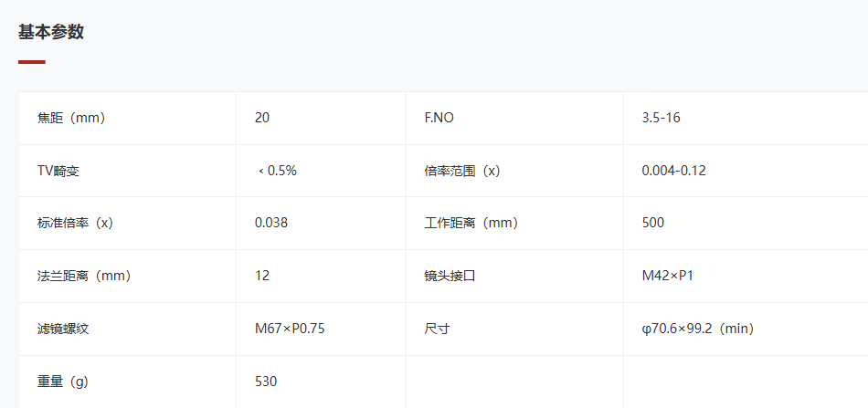Click the 0.038 standard magnification value
868x408 pixels.
pos(271,223)
